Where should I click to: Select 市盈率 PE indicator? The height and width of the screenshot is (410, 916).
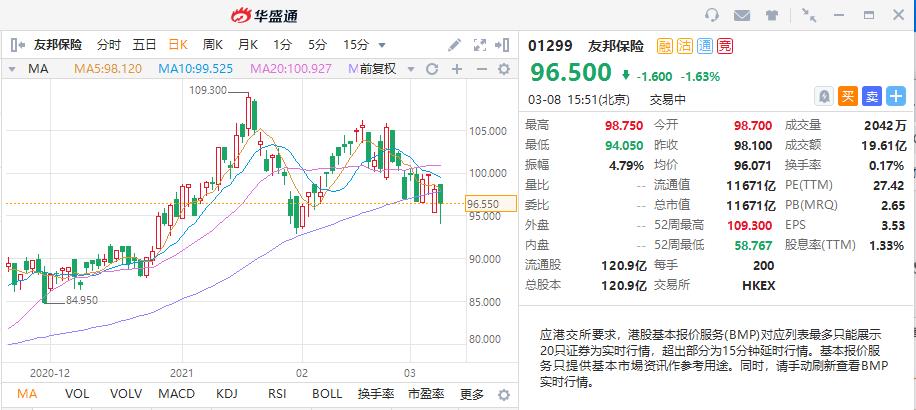point(426,394)
